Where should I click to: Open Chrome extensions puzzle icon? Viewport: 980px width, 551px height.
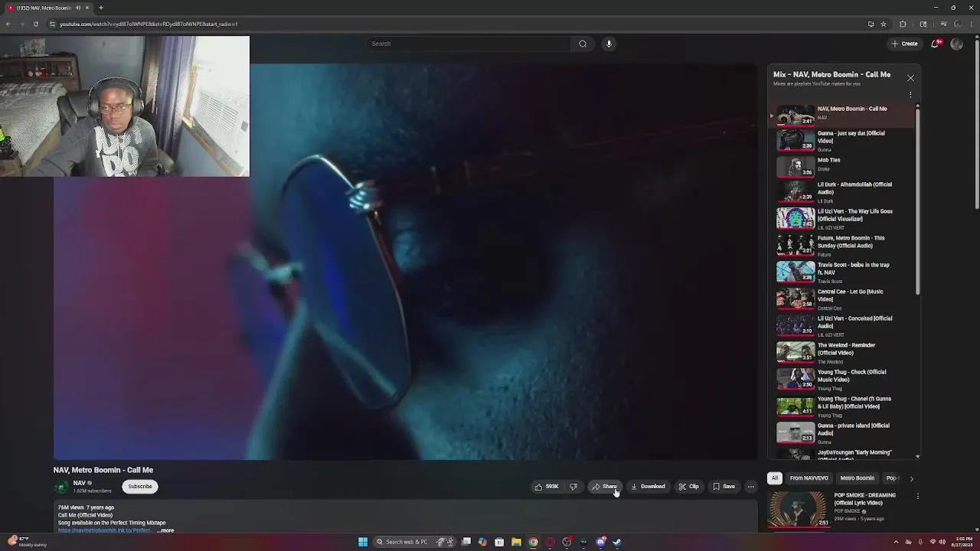[903, 24]
